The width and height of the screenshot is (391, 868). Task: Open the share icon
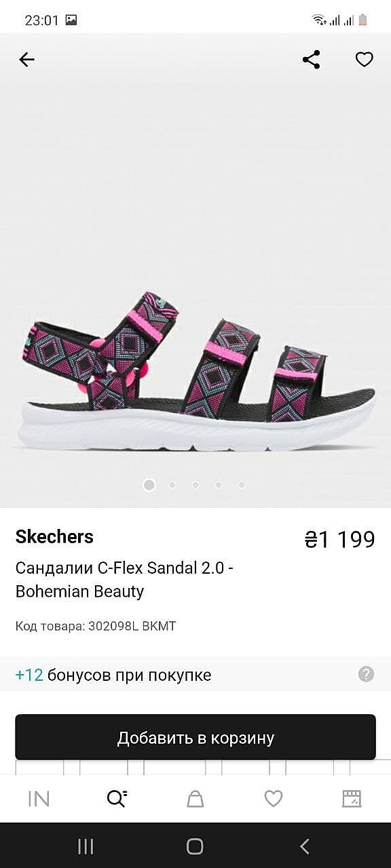pos(311,60)
